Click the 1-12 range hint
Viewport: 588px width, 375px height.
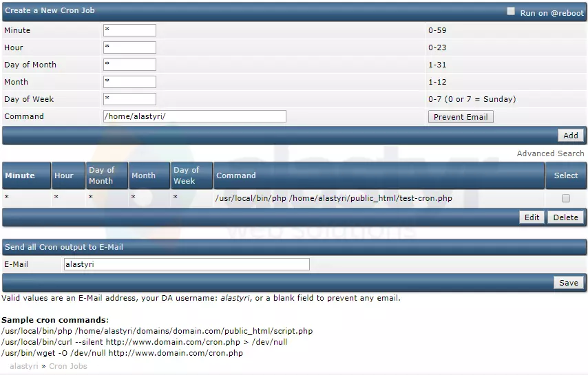[437, 82]
